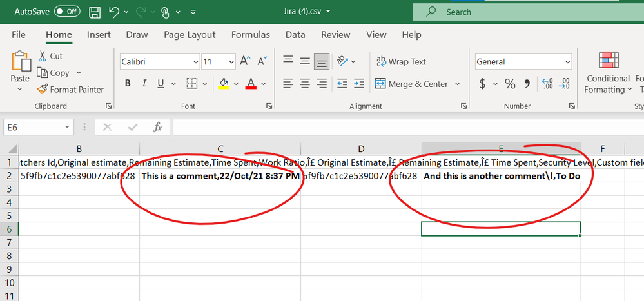Click the Insert Function fx icon

click(157, 128)
